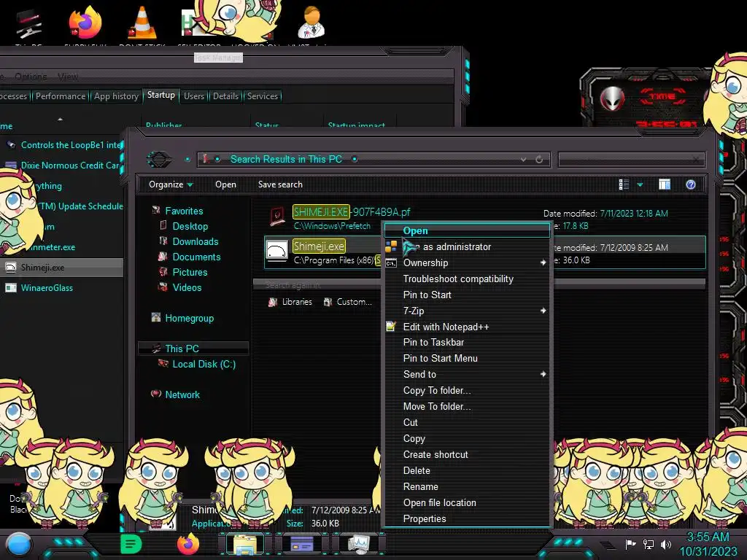
Task: Select Troubleshoot compatibility
Action: 467,279
